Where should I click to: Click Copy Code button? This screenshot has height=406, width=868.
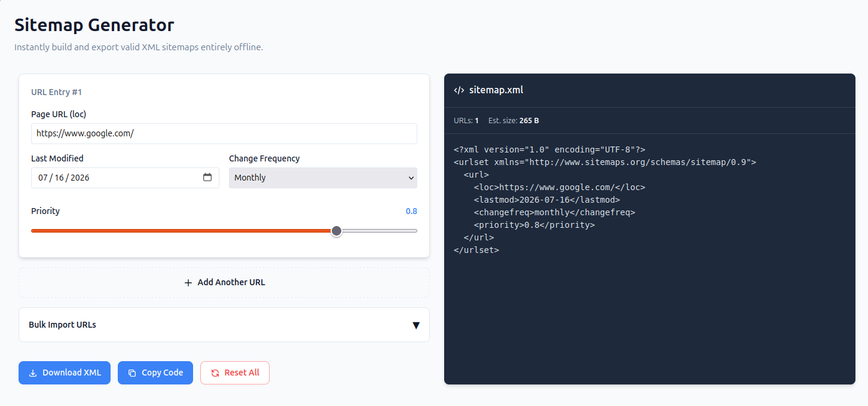(155, 373)
